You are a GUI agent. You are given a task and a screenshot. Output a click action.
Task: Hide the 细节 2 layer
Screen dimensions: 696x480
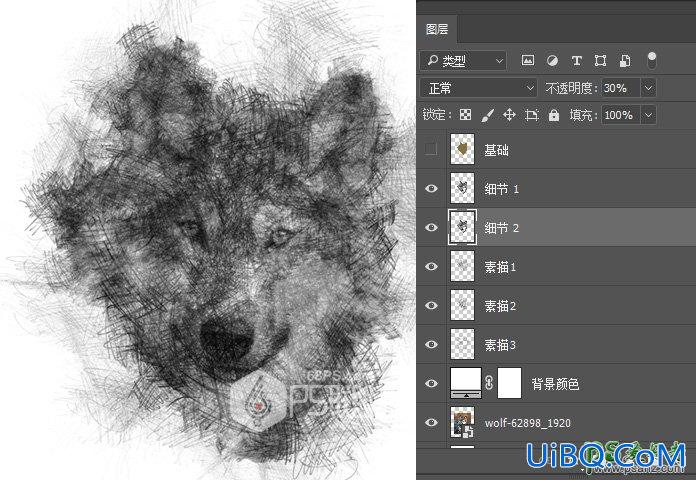coord(431,227)
